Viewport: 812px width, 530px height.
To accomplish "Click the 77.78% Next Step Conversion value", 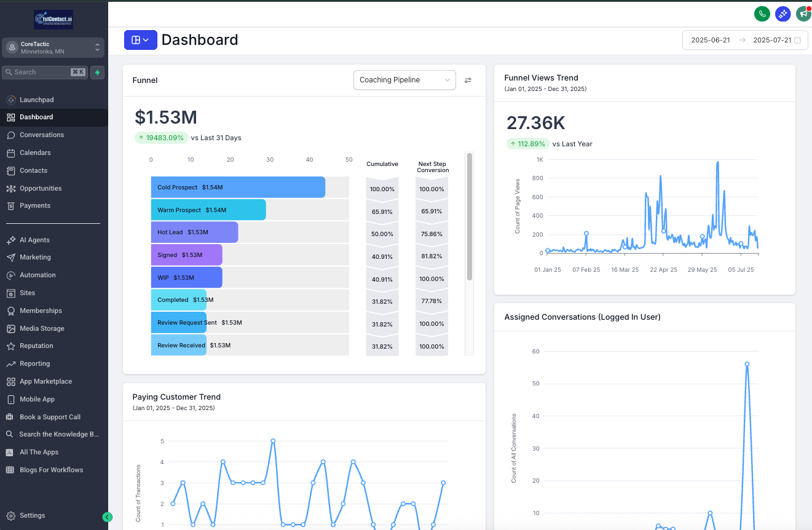I will [x=432, y=302].
